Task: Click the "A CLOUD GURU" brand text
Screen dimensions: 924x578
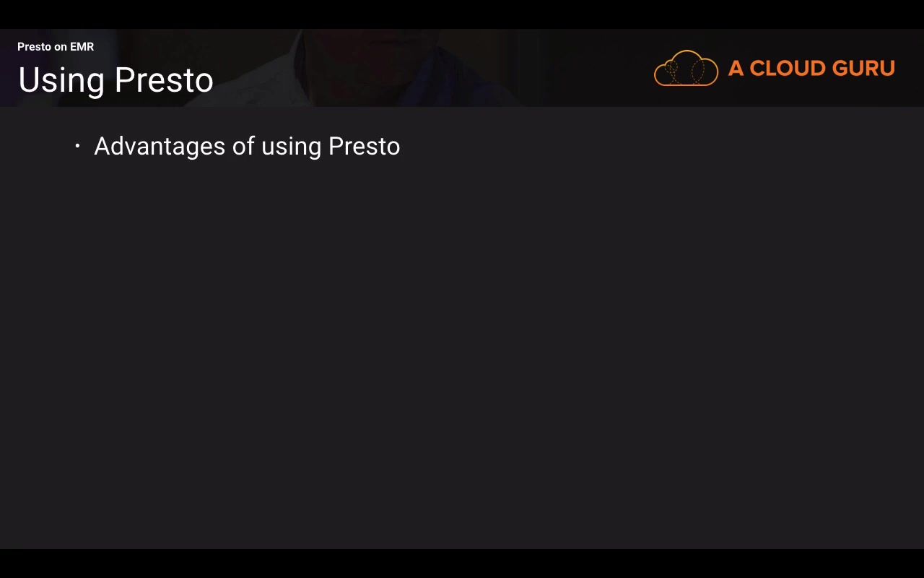Action: [811, 69]
